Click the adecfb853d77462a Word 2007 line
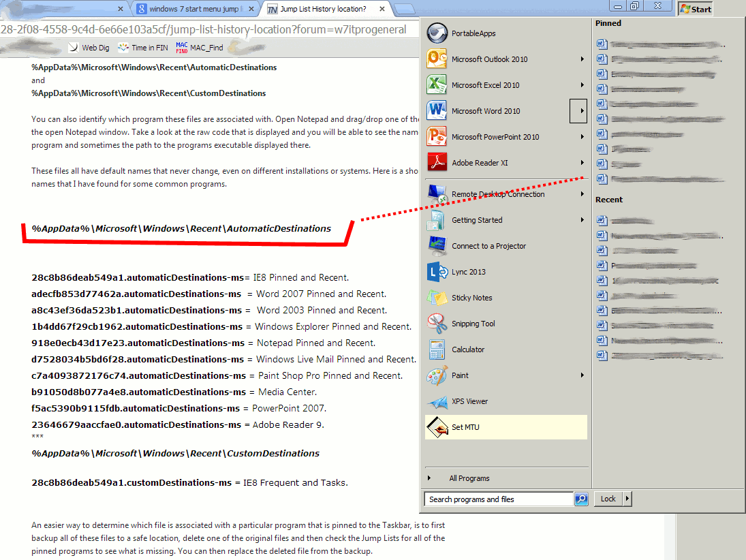 209,294
